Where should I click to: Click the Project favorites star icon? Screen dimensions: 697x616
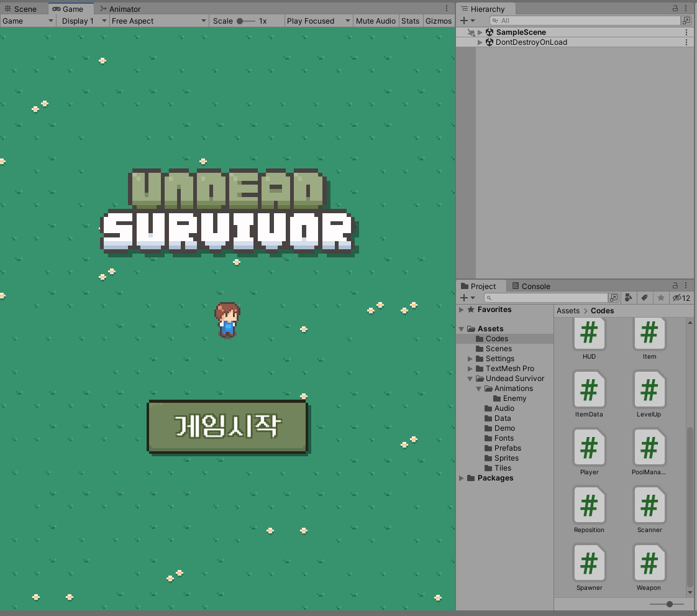(661, 298)
